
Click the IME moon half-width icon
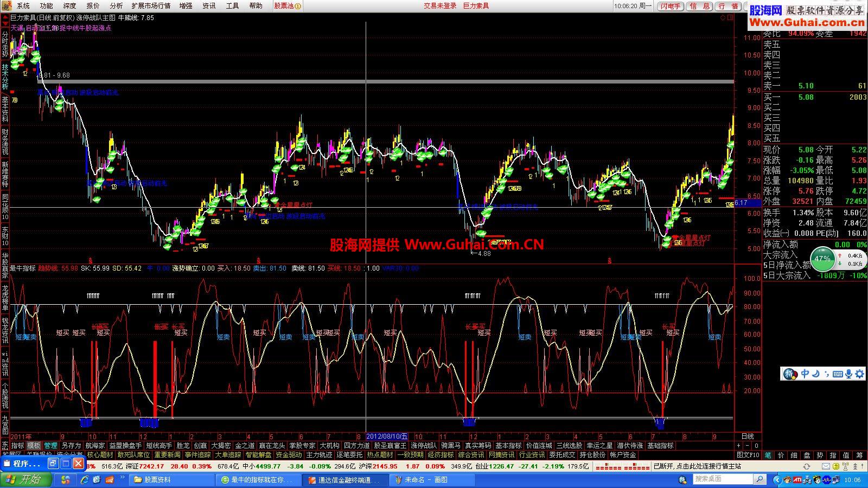816,374
